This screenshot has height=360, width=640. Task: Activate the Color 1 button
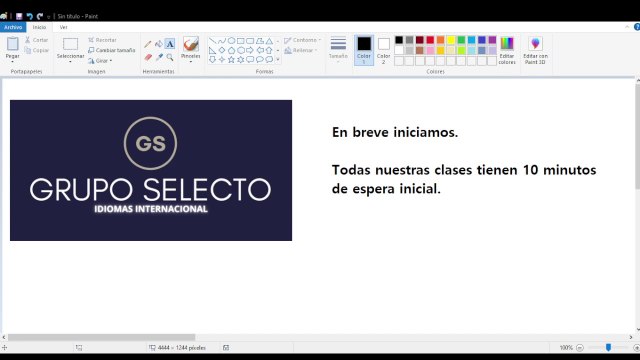pos(364,50)
